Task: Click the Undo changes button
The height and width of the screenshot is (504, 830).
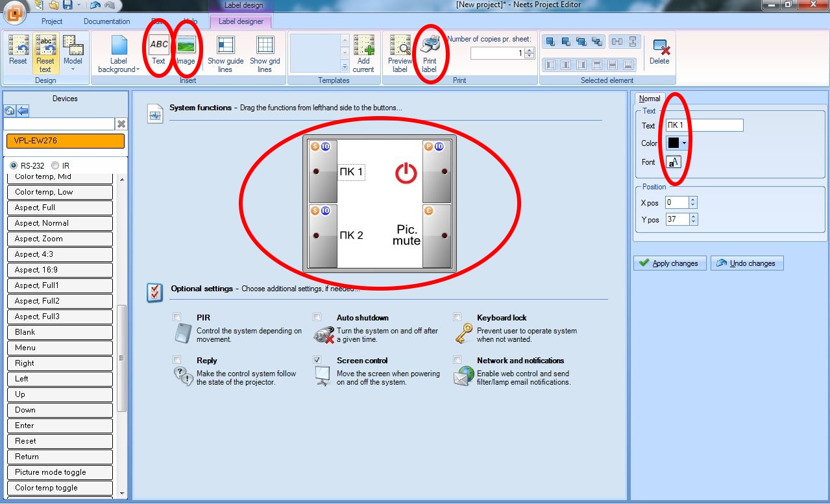Action: [x=747, y=263]
